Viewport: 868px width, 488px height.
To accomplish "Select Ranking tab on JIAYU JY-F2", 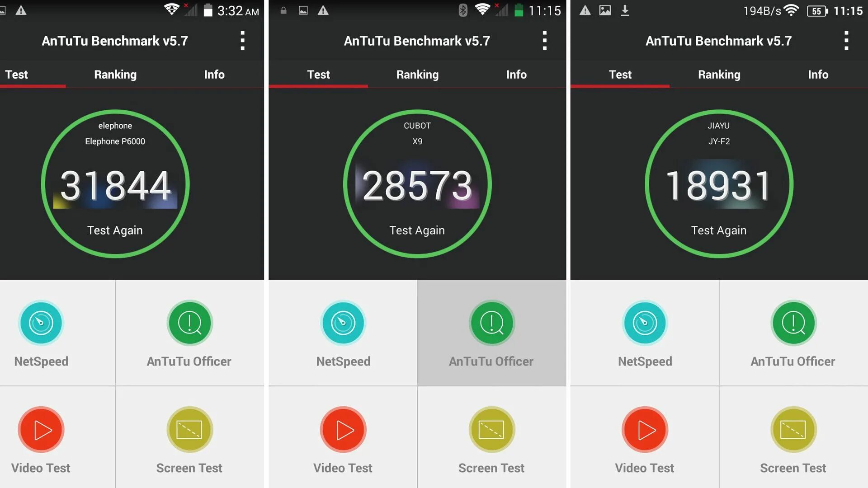I will tap(719, 75).
